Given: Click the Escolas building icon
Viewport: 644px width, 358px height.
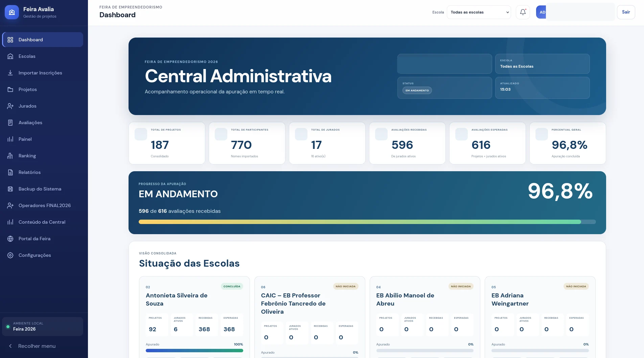Looking at the screenshot, I should point(10,56).
